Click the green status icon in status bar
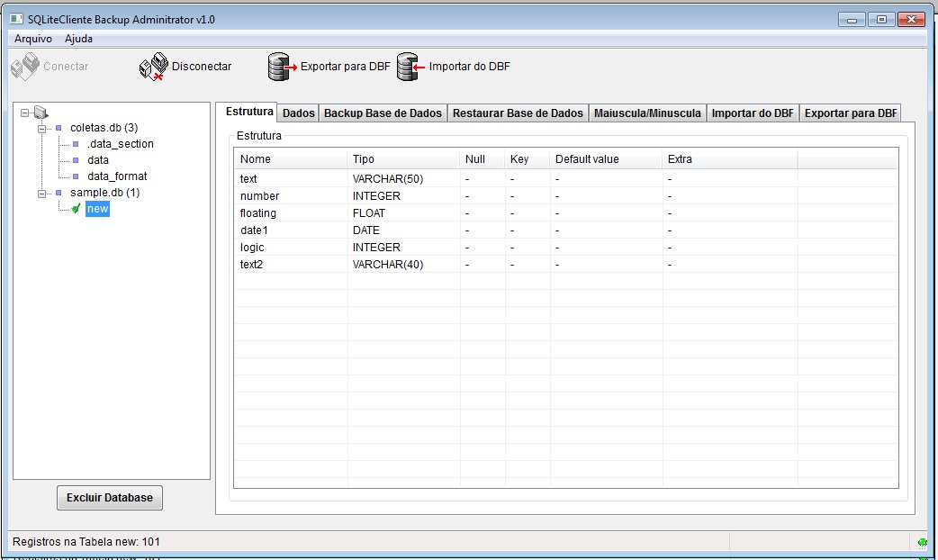The image size is (938, 560). pos(922,542)
